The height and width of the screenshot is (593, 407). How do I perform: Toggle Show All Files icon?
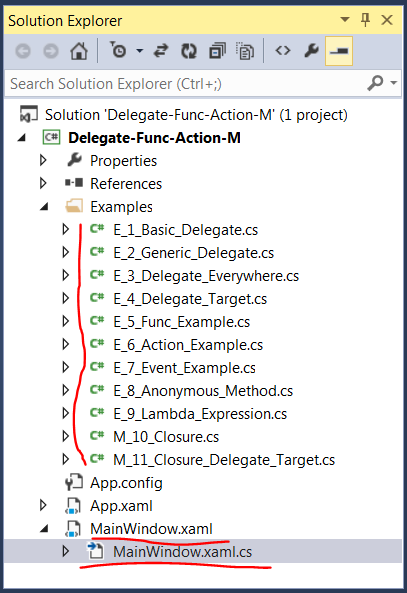[245, 51]
